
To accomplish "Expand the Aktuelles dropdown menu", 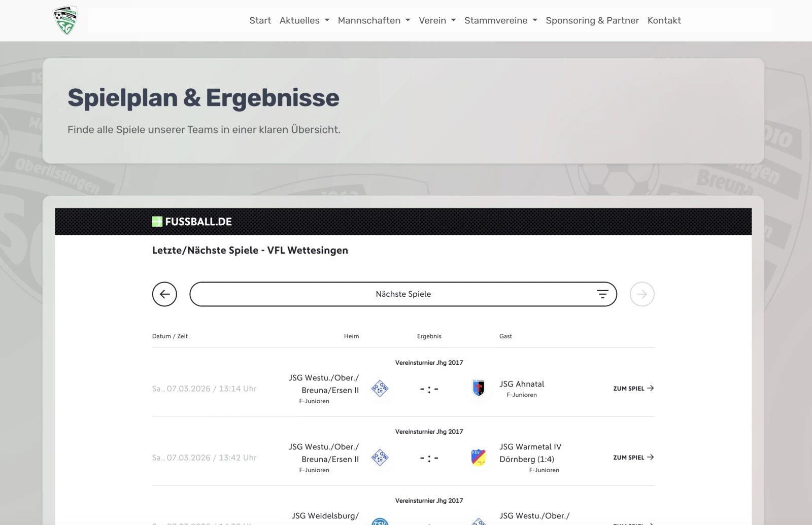I will pyautogui.click(x=304, y=21).
